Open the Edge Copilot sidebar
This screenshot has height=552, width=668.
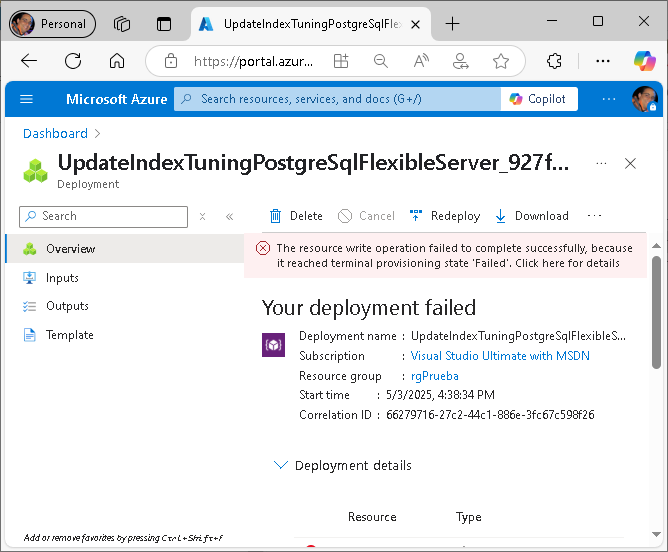(x=644, y=60)
